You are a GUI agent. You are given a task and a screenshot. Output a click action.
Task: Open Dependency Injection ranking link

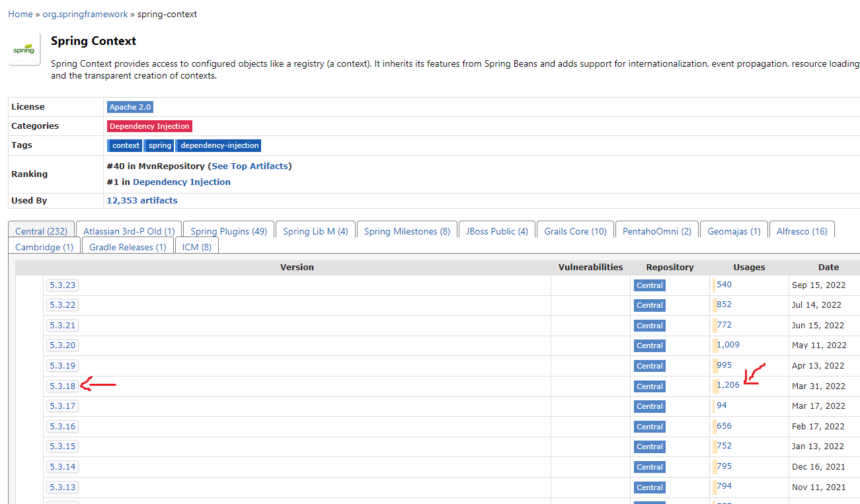click(182, 182)
